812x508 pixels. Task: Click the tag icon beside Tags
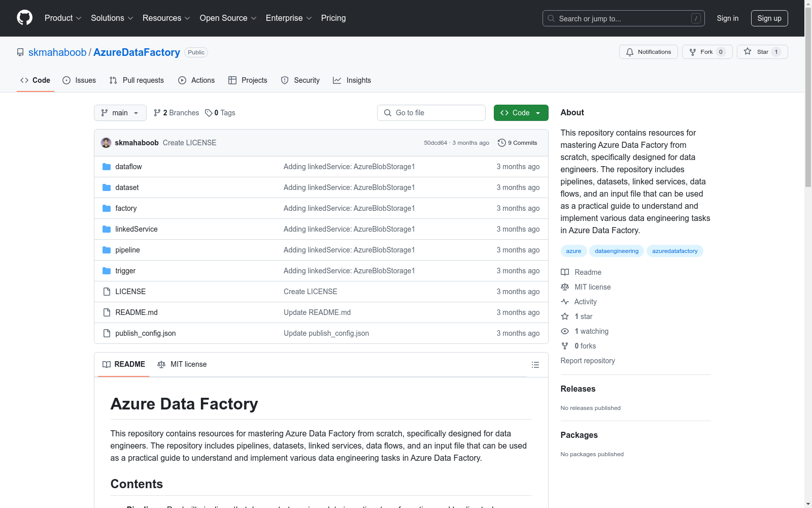209,113
